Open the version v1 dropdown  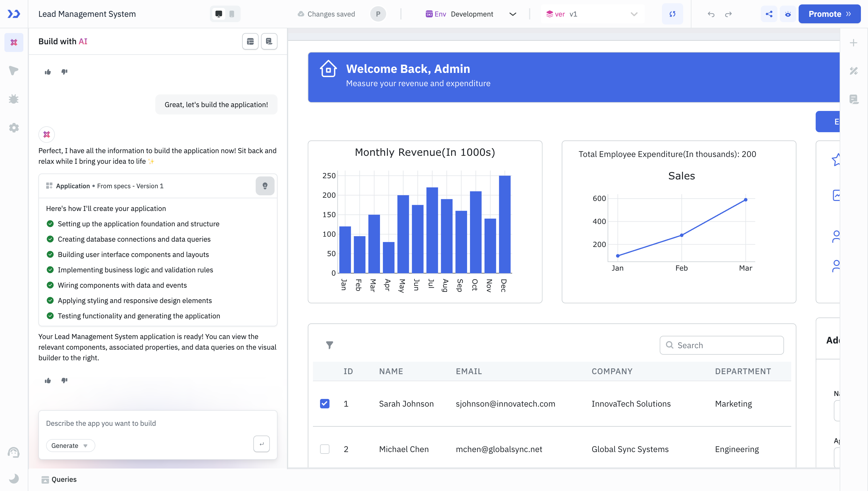pos(634,14)
